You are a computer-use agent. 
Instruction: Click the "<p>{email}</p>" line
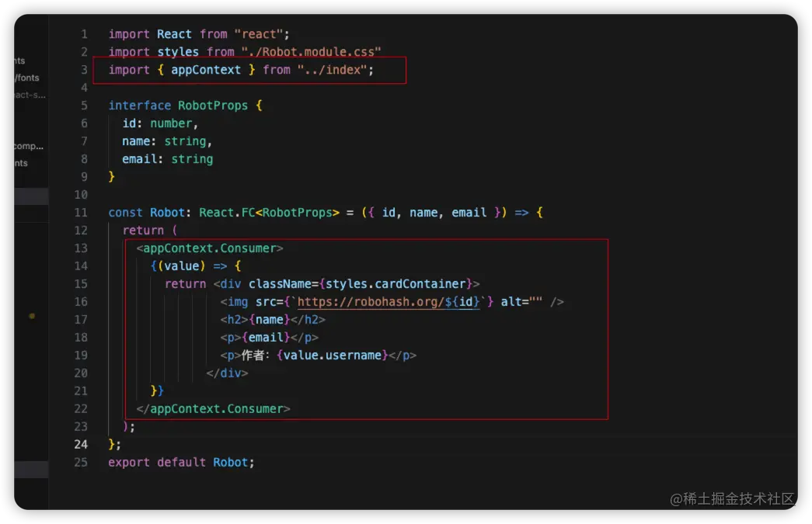(x=270, y=337)
